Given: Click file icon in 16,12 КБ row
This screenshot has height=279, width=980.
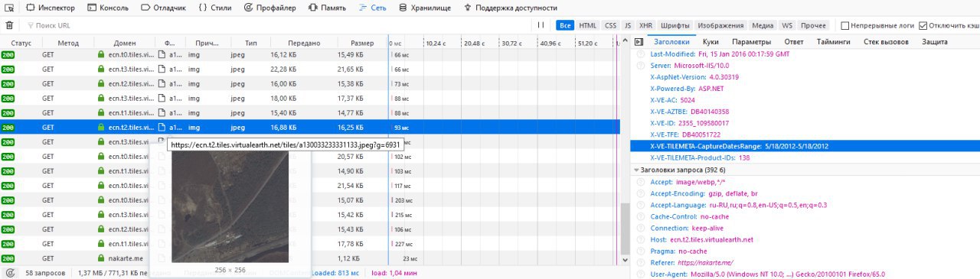Looking at the screenshot, I should click(162, 55).
